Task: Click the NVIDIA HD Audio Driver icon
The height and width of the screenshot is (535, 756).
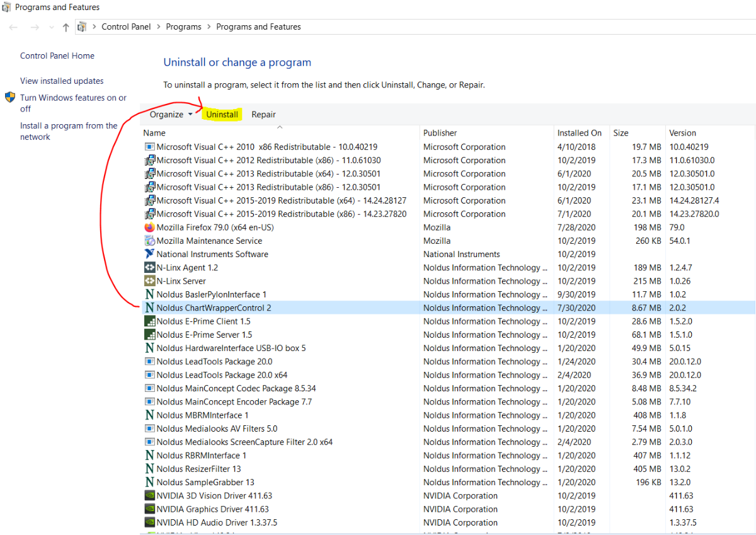Action: 149,522
